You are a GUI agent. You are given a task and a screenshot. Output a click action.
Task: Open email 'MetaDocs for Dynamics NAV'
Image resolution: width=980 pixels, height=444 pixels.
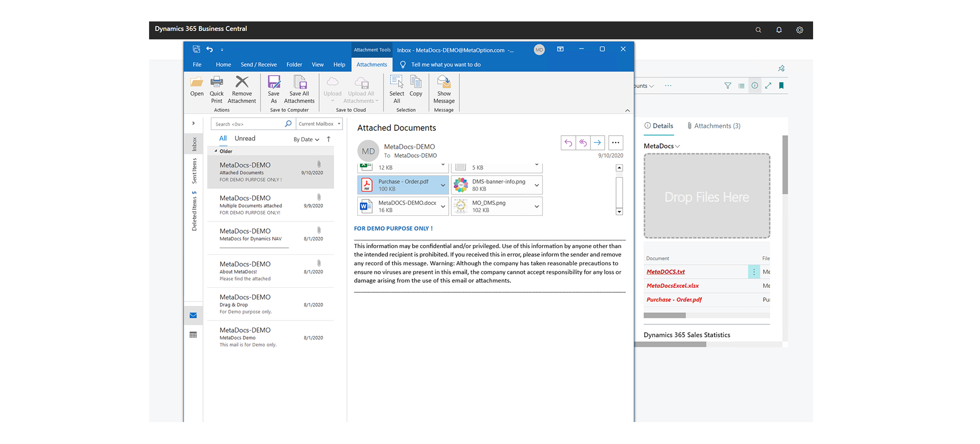point(271,238)
